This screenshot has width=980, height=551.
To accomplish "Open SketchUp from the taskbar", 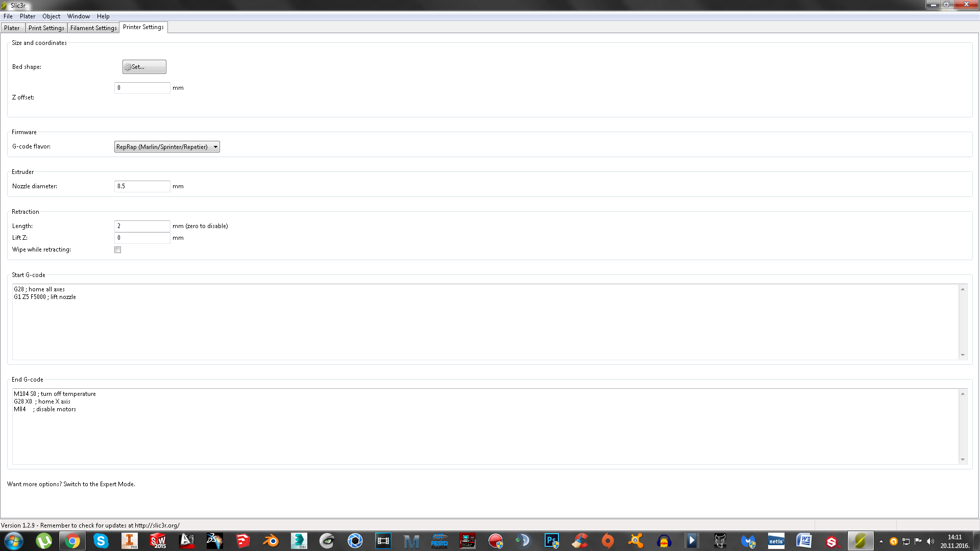I will click(242, 541).
